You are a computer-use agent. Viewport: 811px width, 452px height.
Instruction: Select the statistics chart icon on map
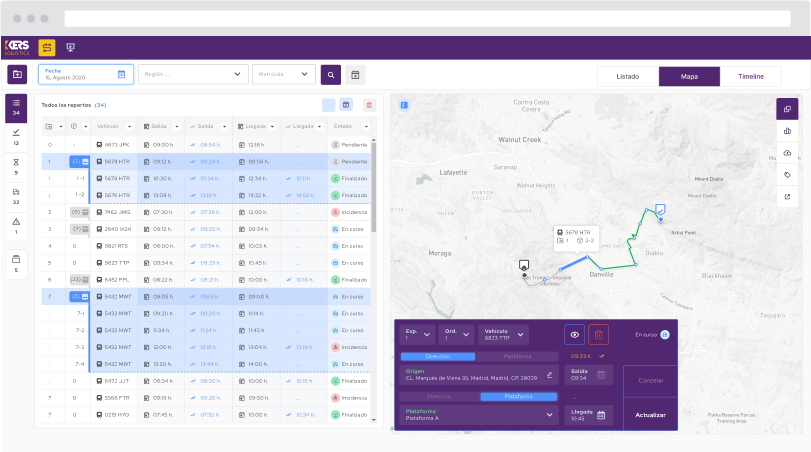click(787, 131)
